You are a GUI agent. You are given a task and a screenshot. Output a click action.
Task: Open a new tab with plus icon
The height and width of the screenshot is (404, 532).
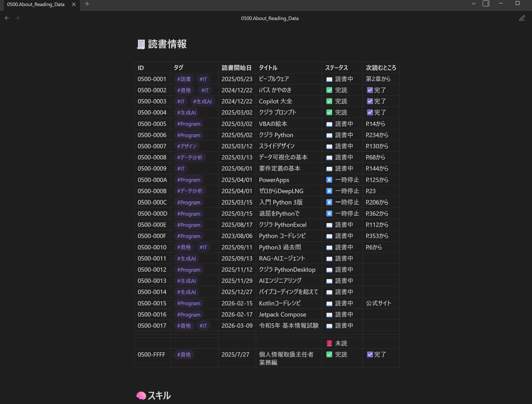[87, 4]
